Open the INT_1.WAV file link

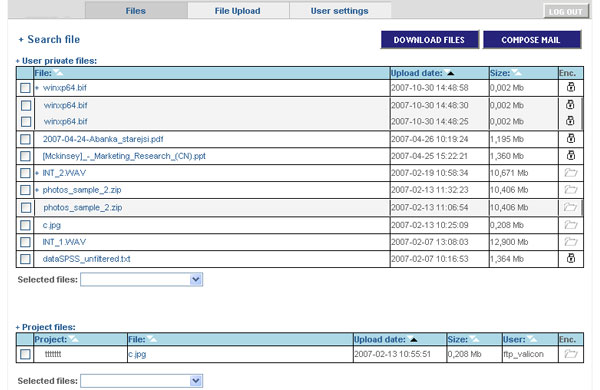tap(64, 242)
